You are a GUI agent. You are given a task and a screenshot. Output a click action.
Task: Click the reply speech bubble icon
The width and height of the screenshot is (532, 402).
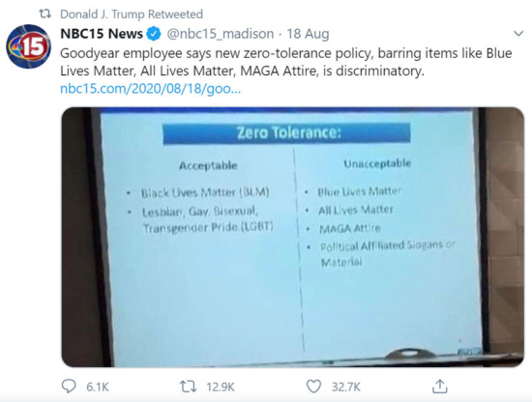[x=69, y=387]
